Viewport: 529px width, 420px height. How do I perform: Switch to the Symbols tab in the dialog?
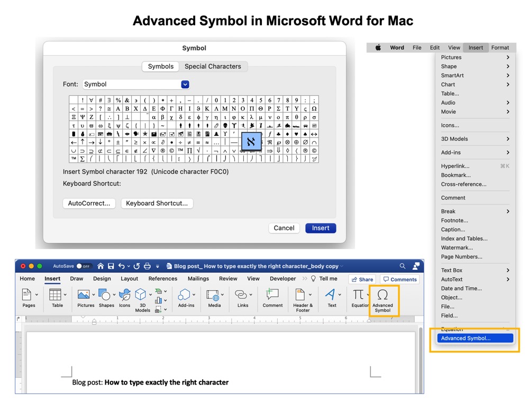(x=161, y=67)
